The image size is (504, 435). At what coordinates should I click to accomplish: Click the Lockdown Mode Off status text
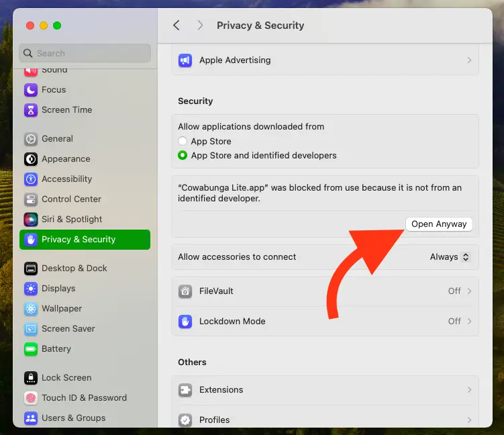(x=454, y=321)
